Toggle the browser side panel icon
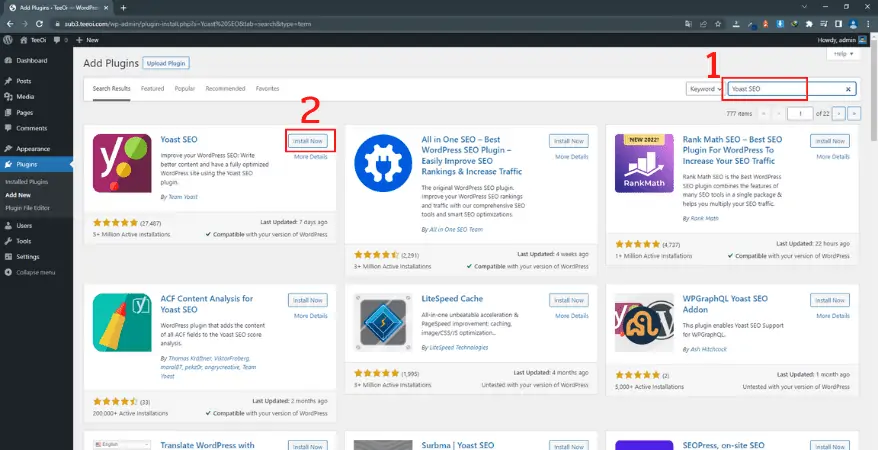Viewport: 878px width, 450px height. coord(838,24)
